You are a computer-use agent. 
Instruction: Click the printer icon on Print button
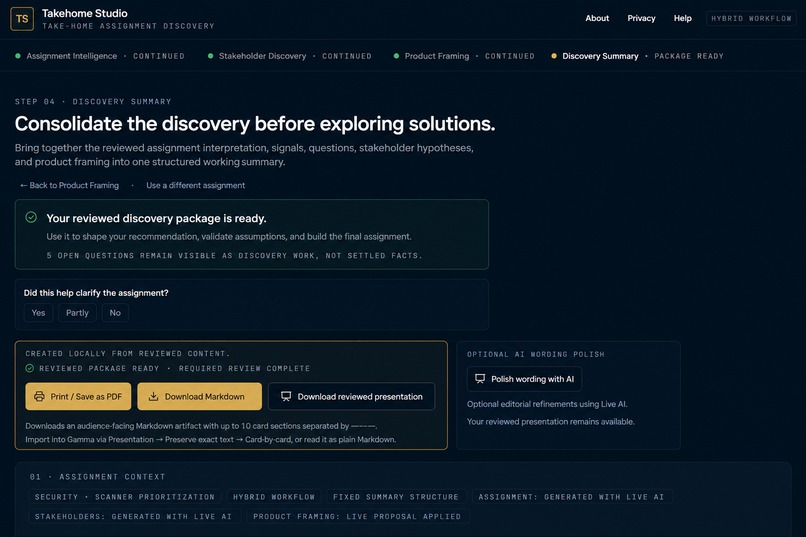point(39,396)
